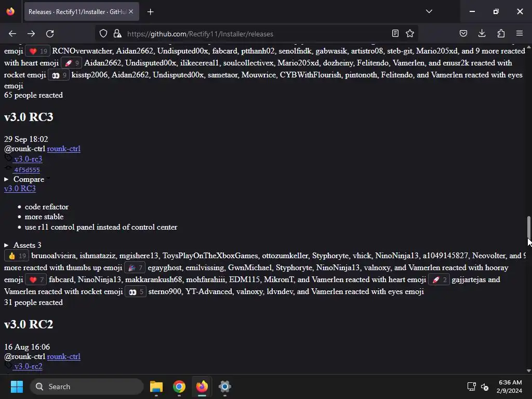Image resolution: width=532 pixels, height=399 pixels.
Task: Click hooray reaction with count 7
Action: 135,268
